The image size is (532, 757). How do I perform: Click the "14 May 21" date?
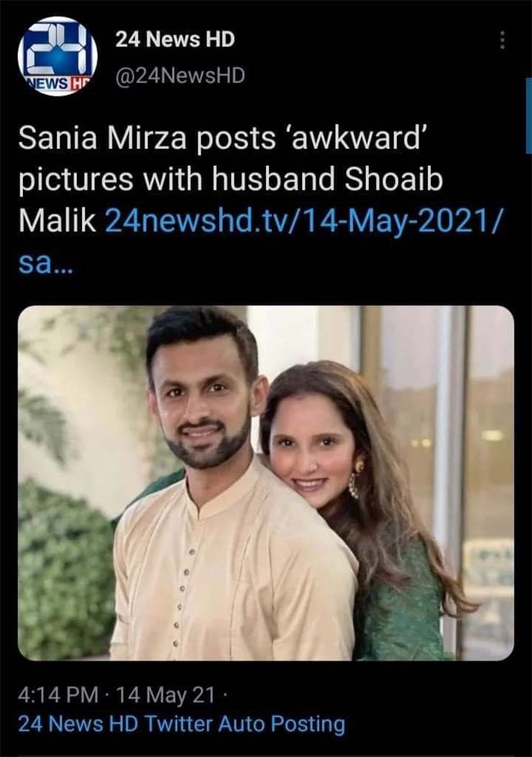(x=165, y=695)
